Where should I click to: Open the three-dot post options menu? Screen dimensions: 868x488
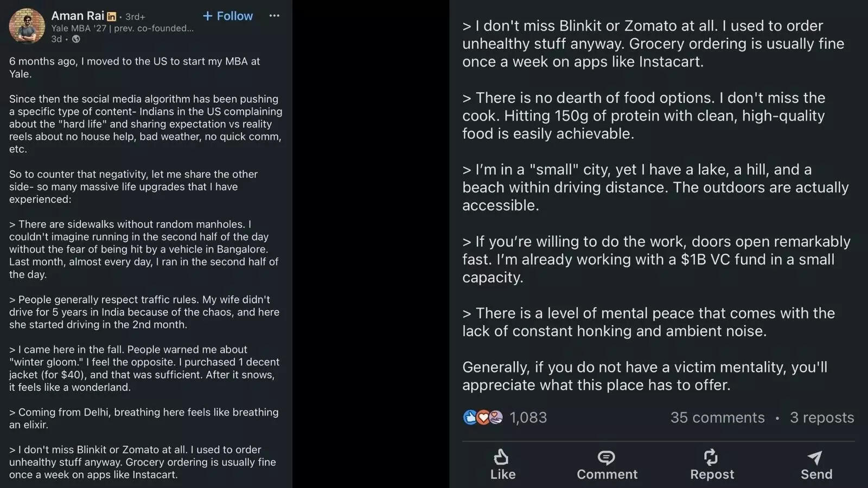(275, 16)
